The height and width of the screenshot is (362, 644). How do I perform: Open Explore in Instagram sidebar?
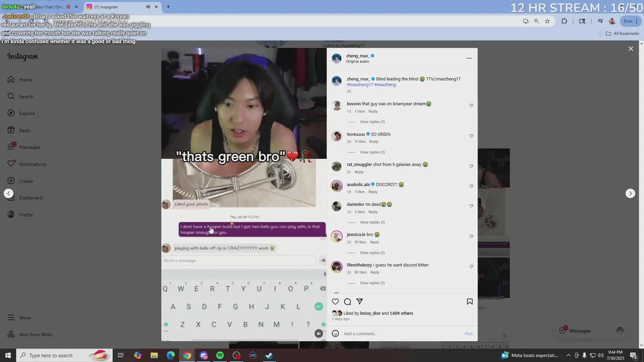[x=21, y=114]
